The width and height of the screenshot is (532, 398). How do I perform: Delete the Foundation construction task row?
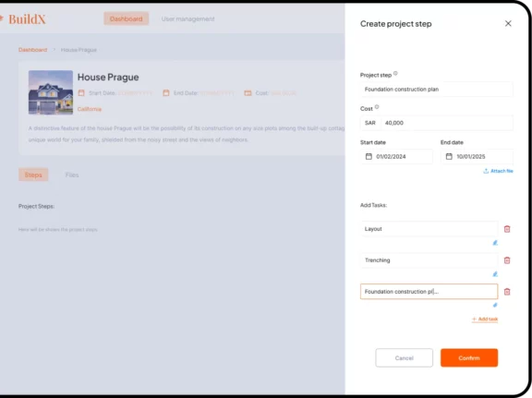(x=507, y=292)
